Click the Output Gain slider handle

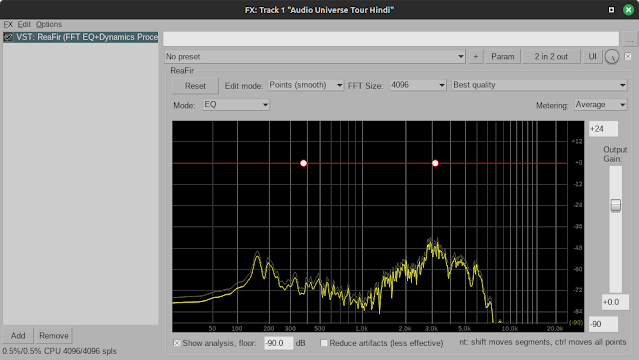point(615,205)
